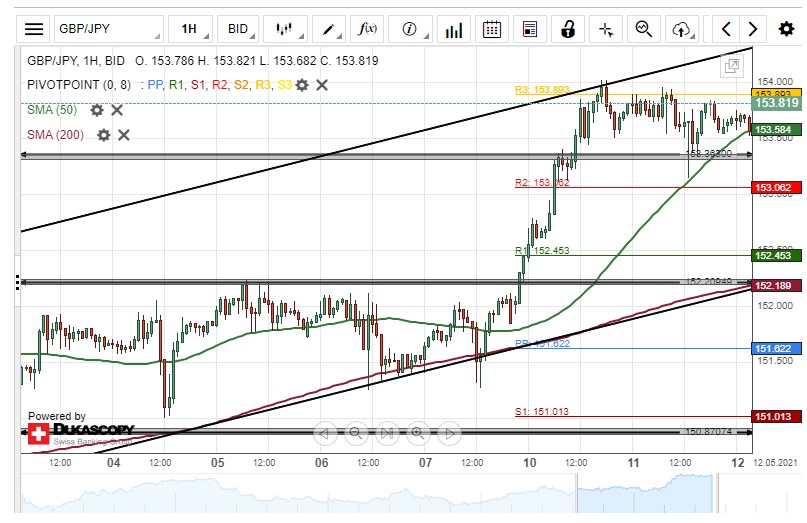Click the 153.584 SMA price tag
The width and height of the screenshot is (807, 523).
777,129
